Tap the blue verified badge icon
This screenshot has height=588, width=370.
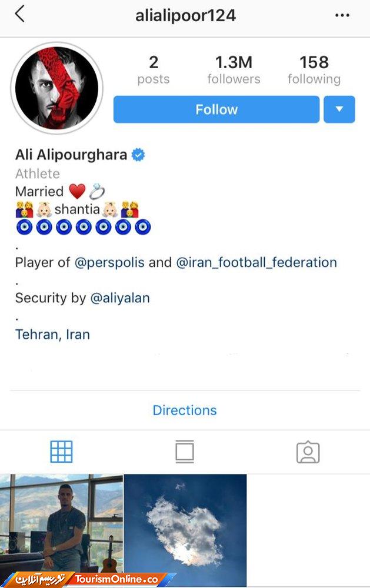pyautogui.click(x=138, y=155)
